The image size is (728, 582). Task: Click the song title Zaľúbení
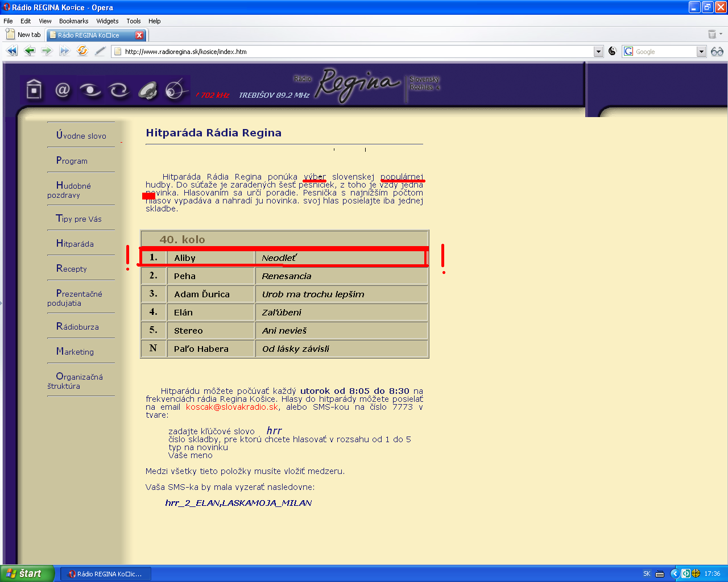point(282,313)
